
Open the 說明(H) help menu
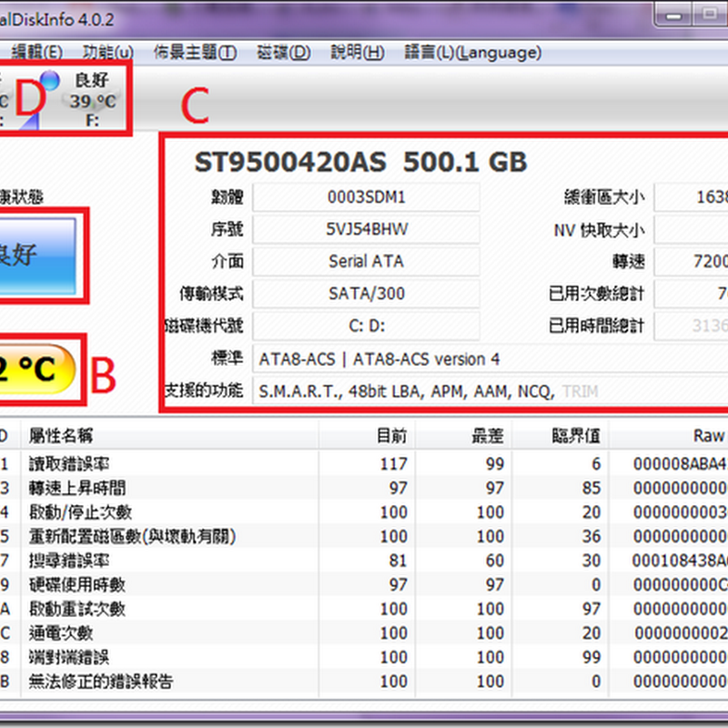[x=358, y=53]
